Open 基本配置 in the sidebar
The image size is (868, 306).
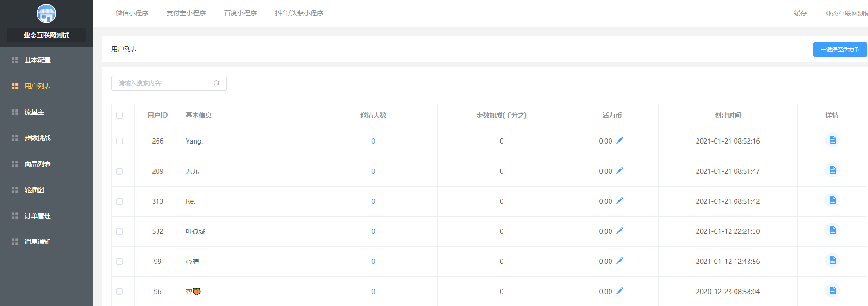46,60
